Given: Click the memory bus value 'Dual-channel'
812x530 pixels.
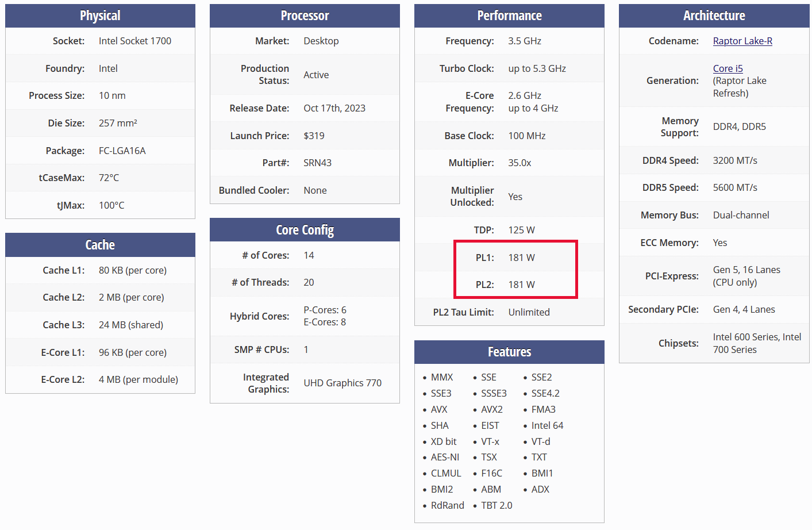Looking at the screenshot, I should tap(741, 215).
